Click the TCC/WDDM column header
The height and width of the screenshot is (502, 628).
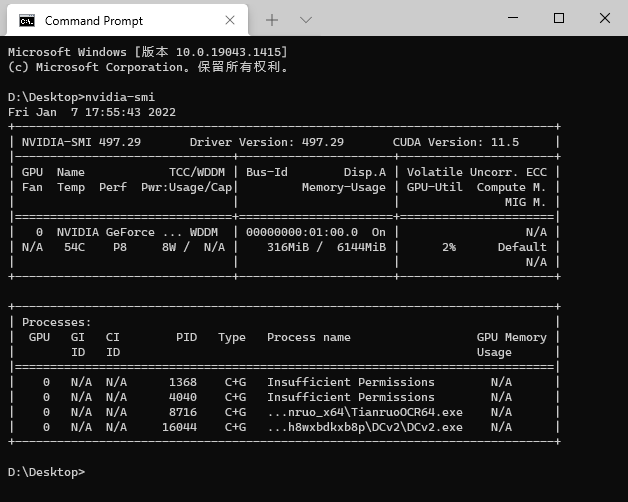pos(197,172)
